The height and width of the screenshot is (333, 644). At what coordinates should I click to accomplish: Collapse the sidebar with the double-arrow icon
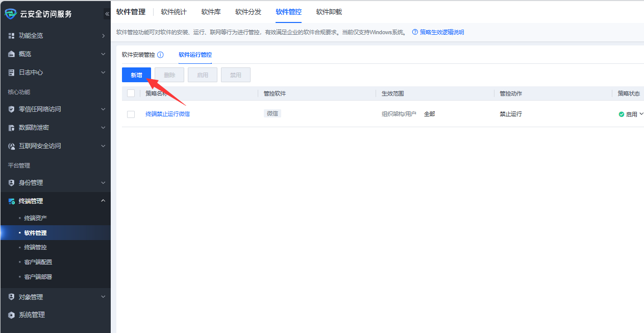pos(107,14)
